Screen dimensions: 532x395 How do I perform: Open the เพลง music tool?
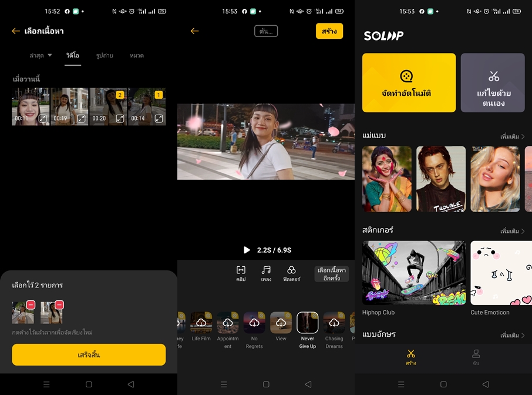266,273
